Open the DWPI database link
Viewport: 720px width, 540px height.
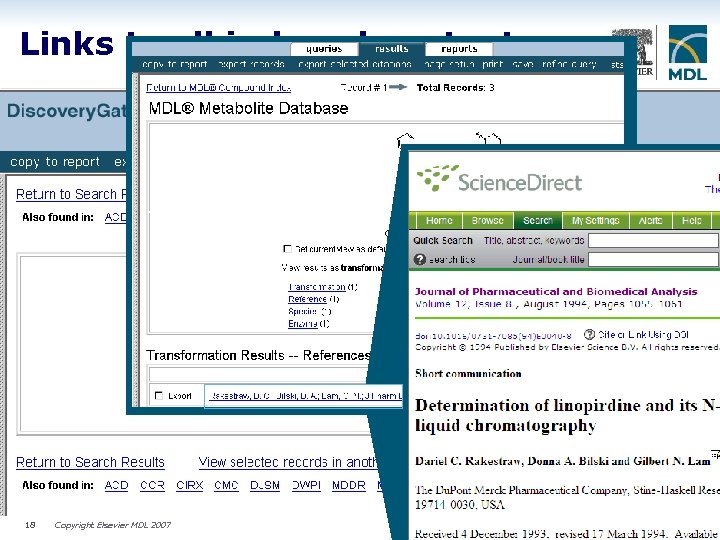306,485
